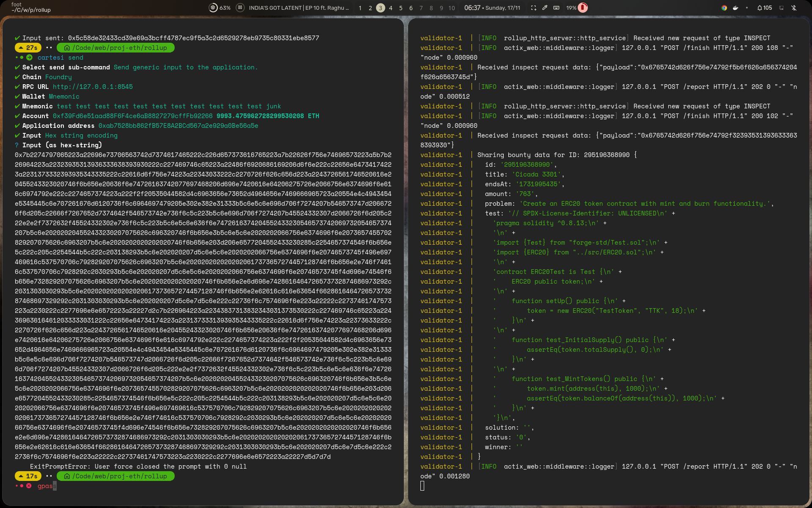Click the 27s duration prompt badge
The image size is (812, 508).
coord(28,48)
